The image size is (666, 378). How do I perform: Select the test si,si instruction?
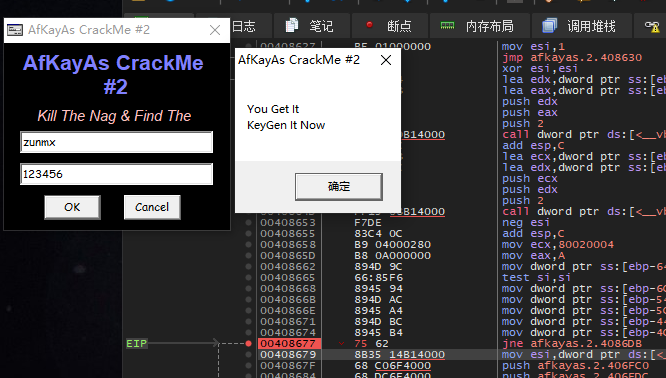[536, 278]
